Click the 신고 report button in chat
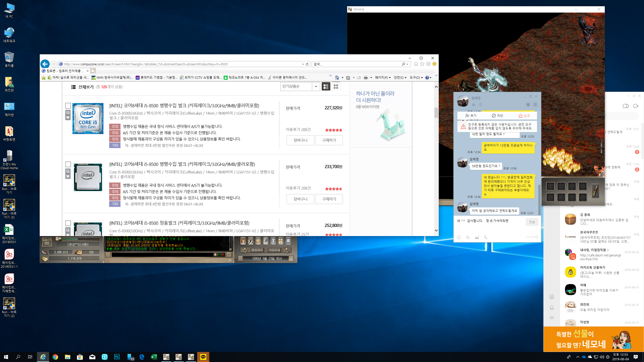The height and width of the screenshot is (362, 644). [524, 116]
